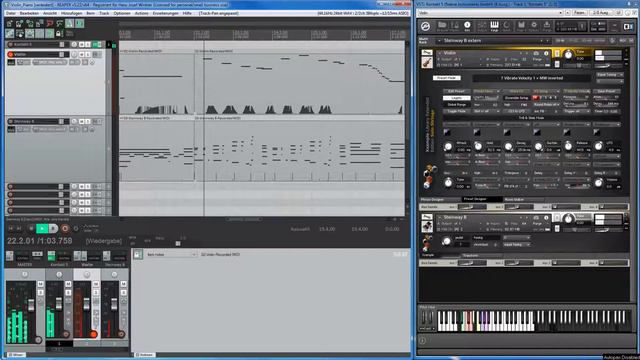Open Round Robin dropdown
This screenshot has height=360, width=640.
pyautogui.click(x=547, y=104)
